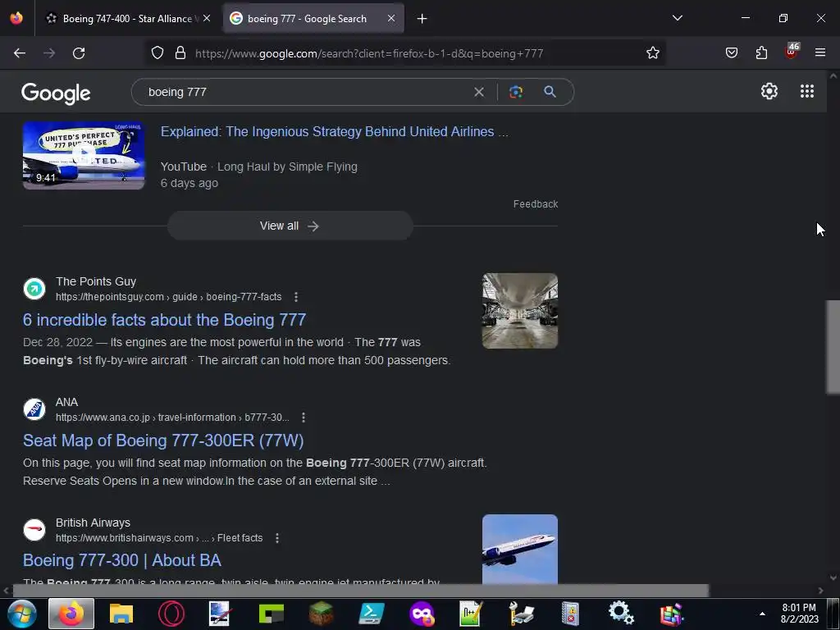Open Explained: The Ingenious Strategy video link
The height and width of the screenshot is (630, 840).
coord(335,132)
